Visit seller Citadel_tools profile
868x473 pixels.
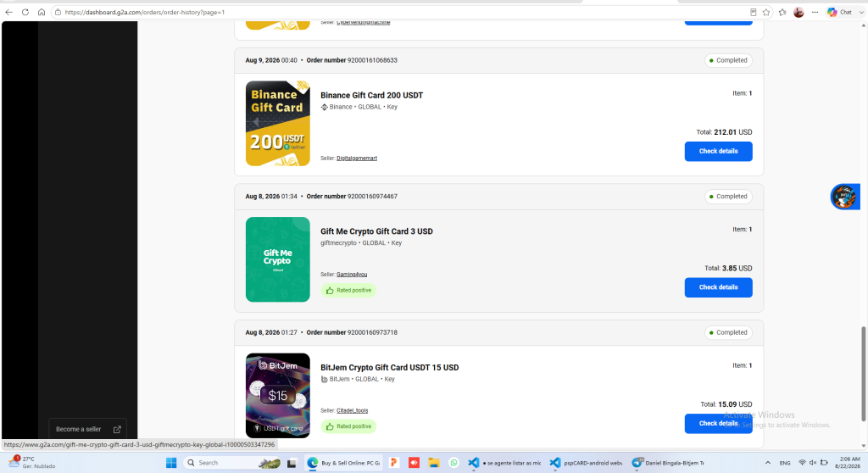click(x=352, y=411)
